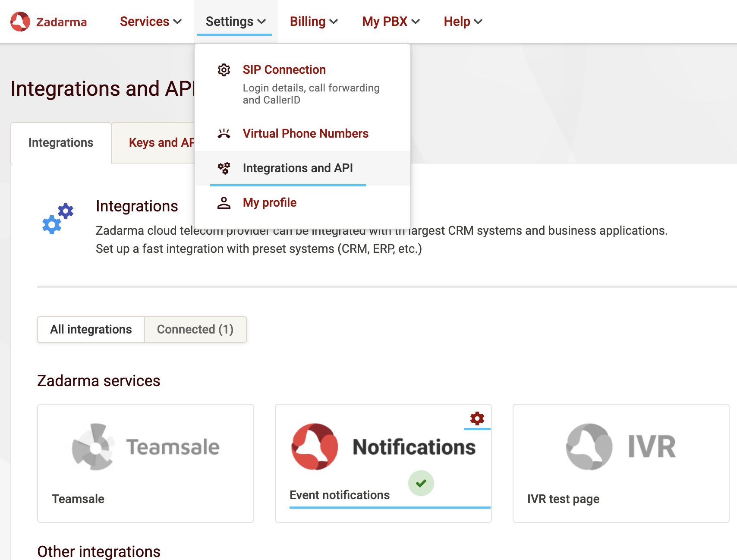Click the My profile person icon
The height and width of the screenshot is (560, 737).
pos(224,203)
